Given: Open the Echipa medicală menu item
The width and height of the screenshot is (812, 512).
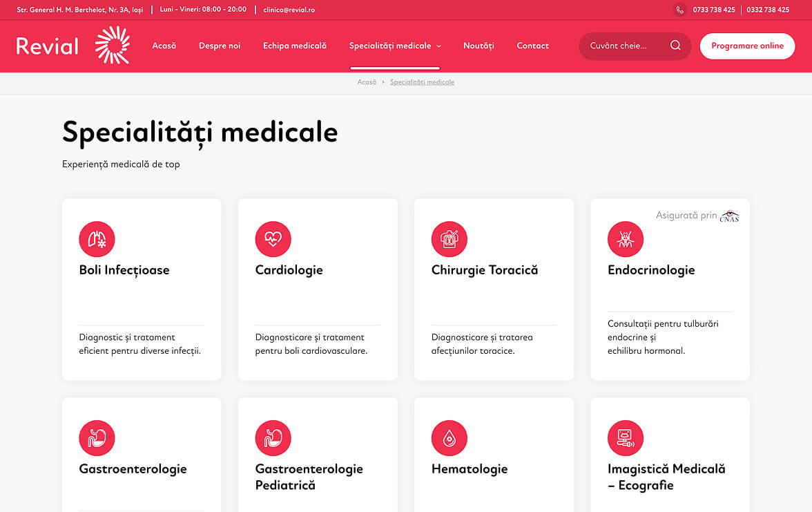Looking at the screenshot, I should tap(295, 46).
